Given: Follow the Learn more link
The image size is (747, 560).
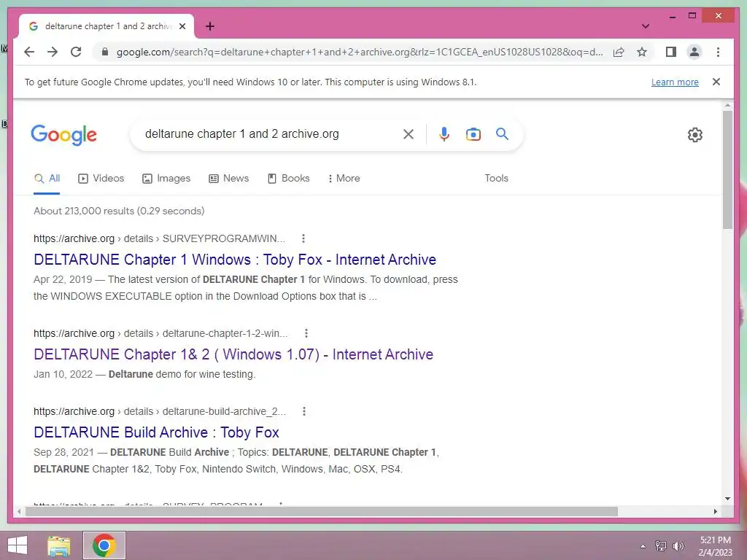Looking at the screenshot, I should point(675,82).
